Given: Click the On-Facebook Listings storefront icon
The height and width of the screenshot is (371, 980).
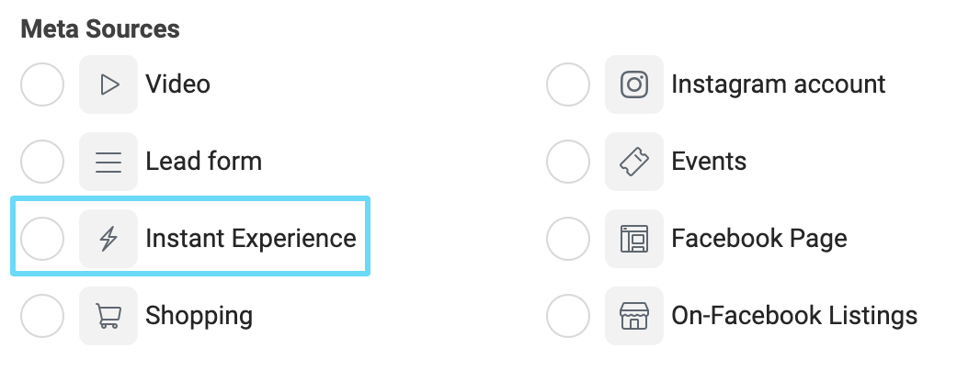Looking at the screenshot, I should [x=634, y=316].
